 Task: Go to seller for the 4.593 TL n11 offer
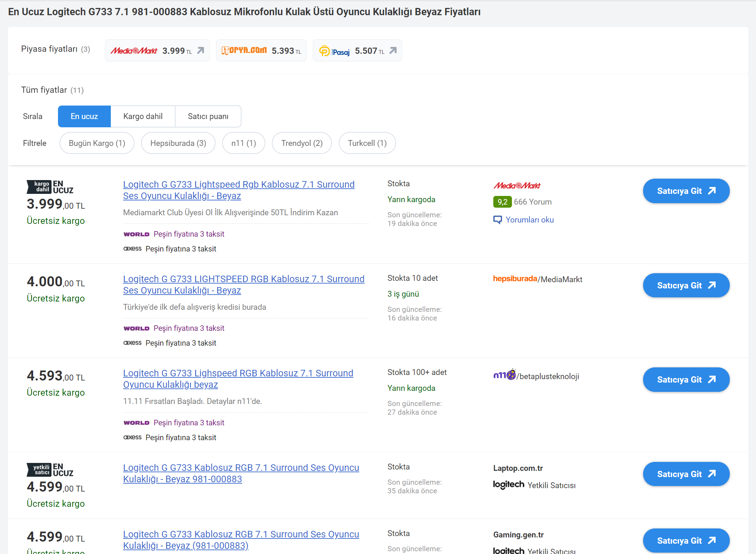coord(686,379)
